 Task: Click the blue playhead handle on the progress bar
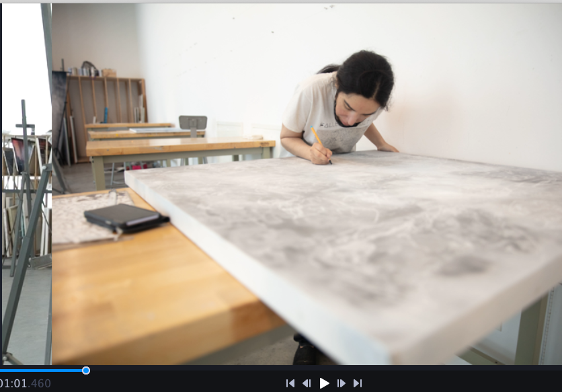[85, 370]
